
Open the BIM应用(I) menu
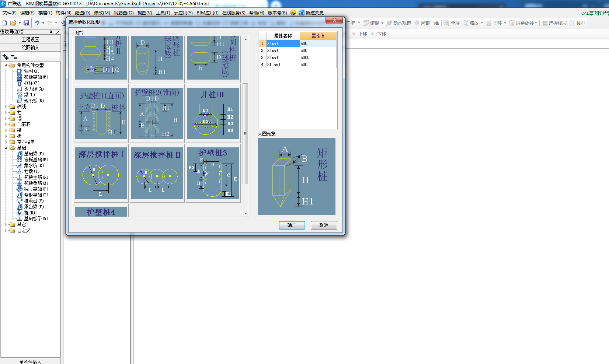click(207, 13)
